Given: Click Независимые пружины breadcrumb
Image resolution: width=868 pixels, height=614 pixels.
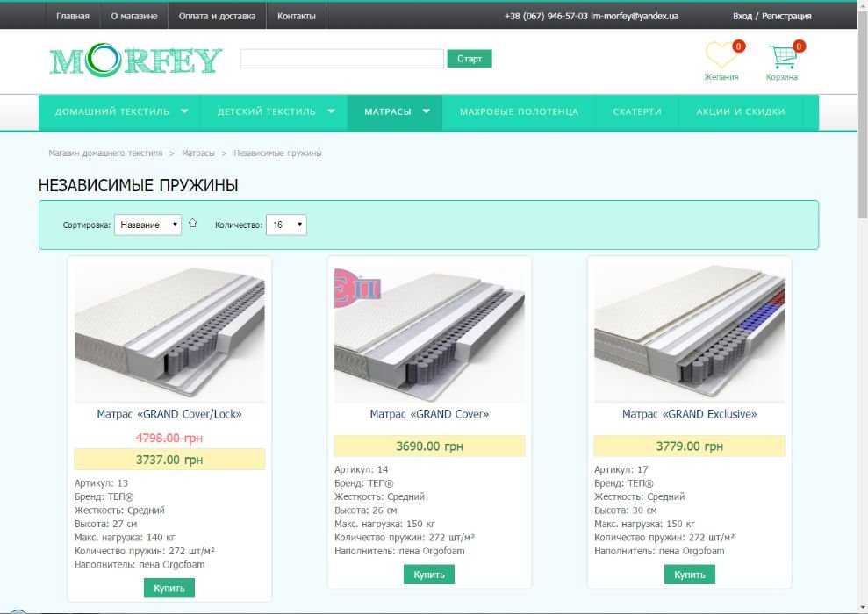Looking at the screenshot, I should 277,153.
